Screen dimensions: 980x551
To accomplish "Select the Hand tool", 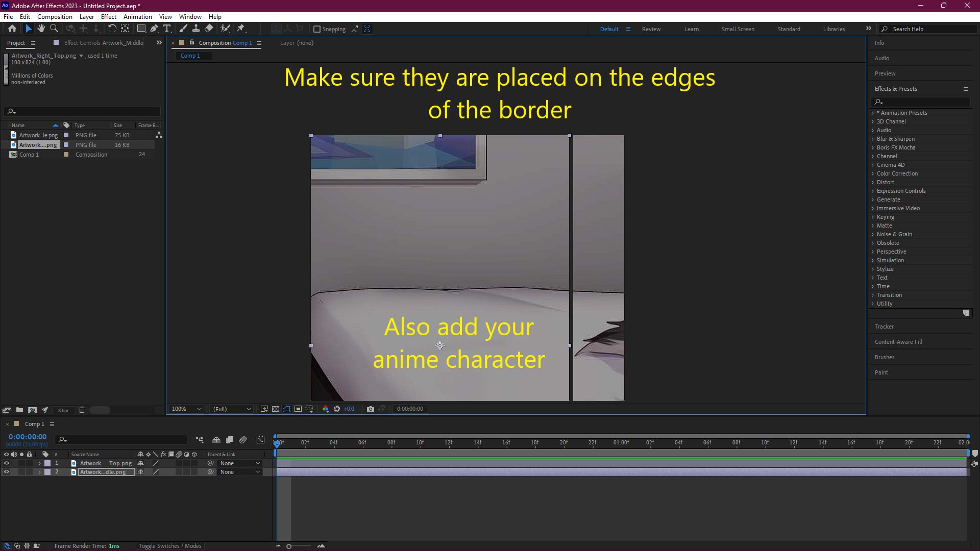I will tap(41, 29).
